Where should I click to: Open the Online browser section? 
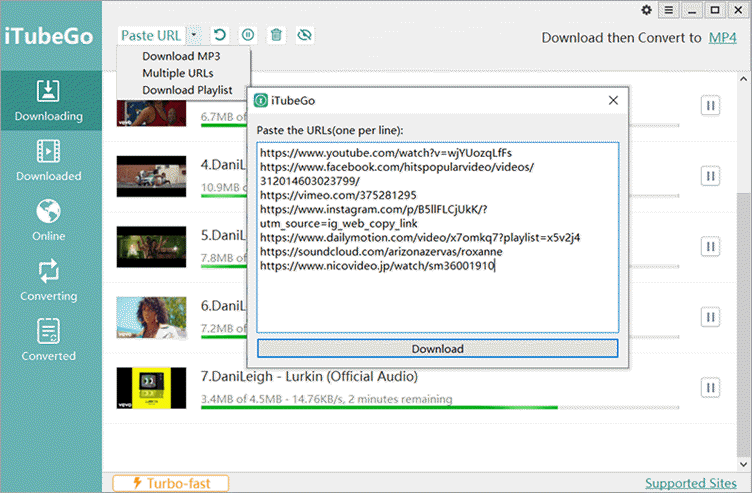pos(48,221)
